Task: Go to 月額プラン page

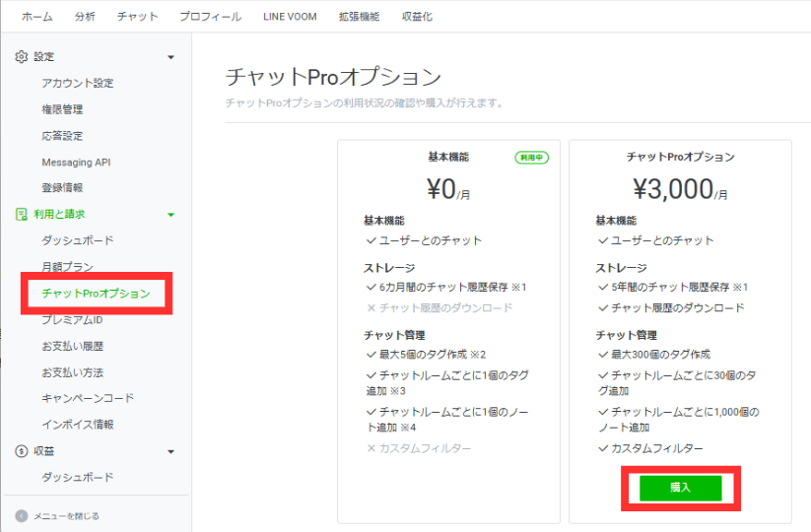Action: 68,267
